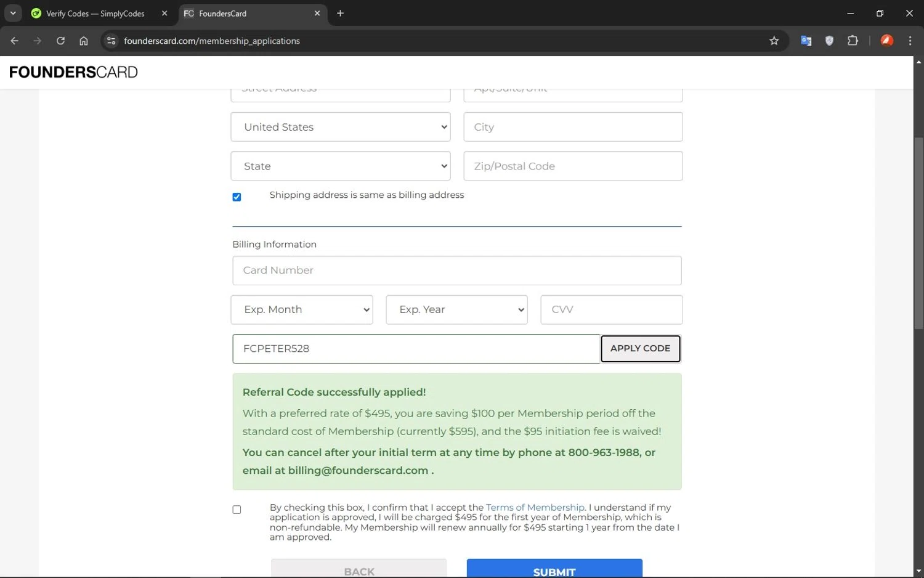Click the blue SUBMIT button

click(554, 568)
